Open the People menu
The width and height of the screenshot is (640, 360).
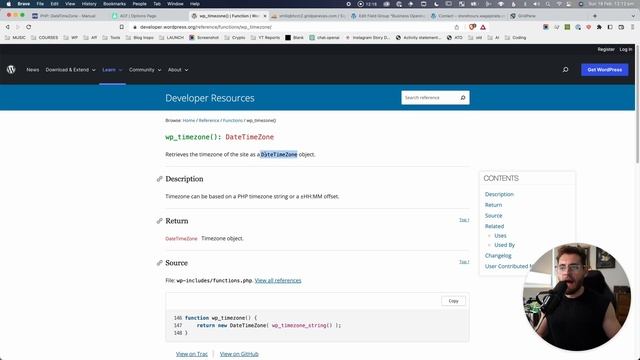click(x=140, y=4)
